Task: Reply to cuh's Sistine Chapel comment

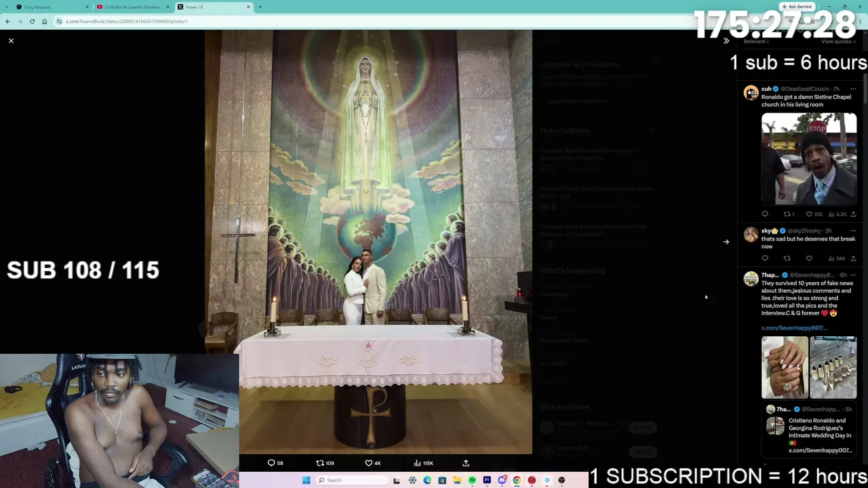Action: [x=765, y=214]
